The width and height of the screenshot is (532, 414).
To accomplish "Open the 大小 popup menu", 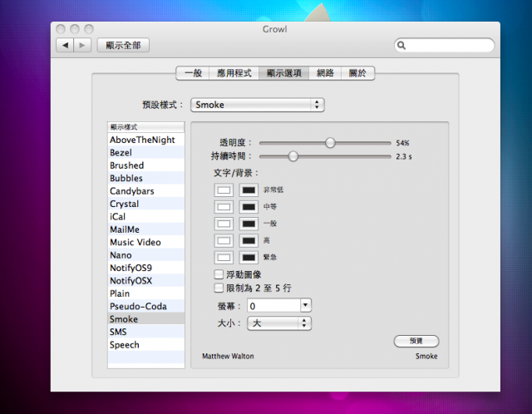I will [279, 323].
